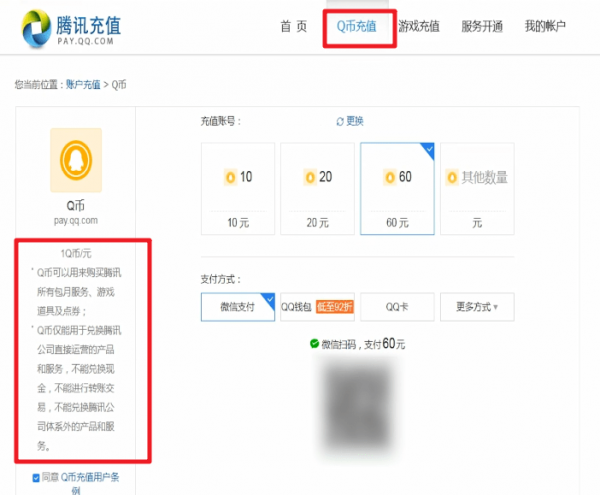Click the coin icon on the 10 card
This screenshot has height=495, width=600.
(230, 177)
